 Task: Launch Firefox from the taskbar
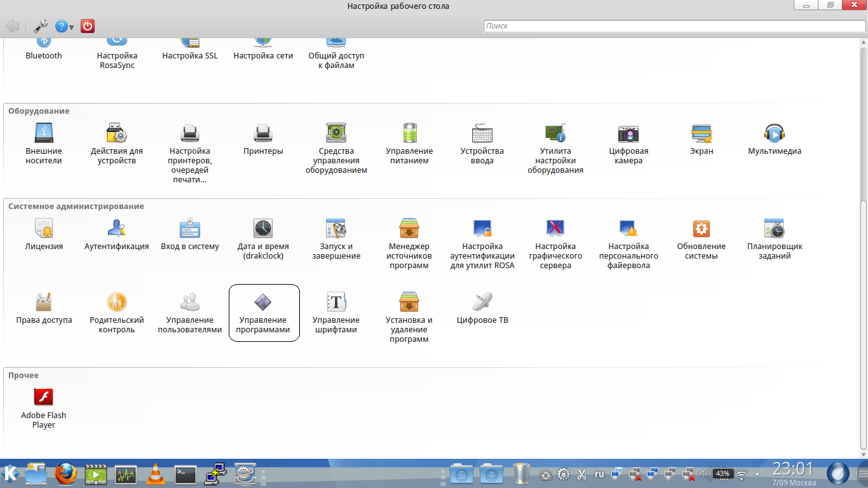[x=65, y=474]
